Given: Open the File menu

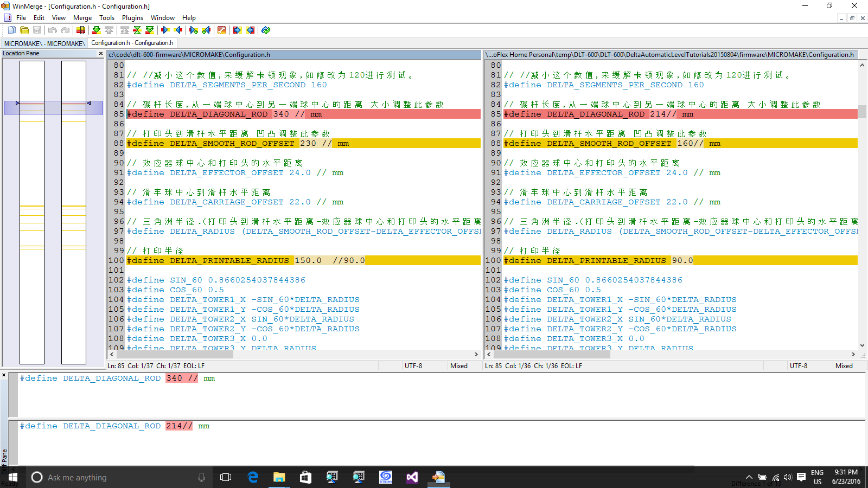Looking at the screenshot, I should tap(21, 18).
